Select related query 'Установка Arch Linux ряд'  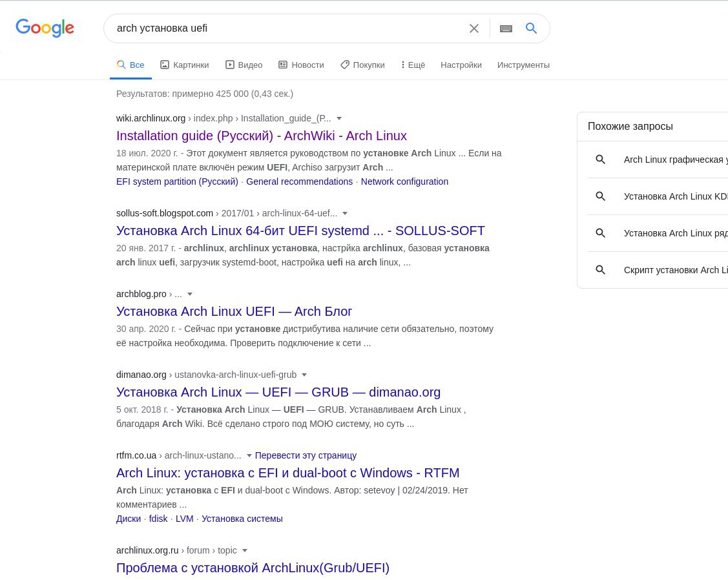click(x=658, y=233)
